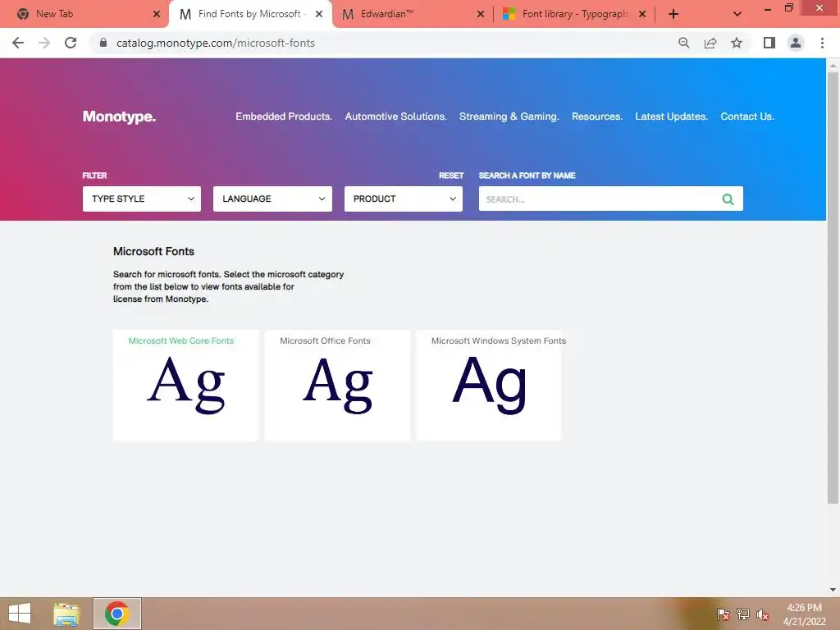Click scrollbar down arrow

point(833,590)
